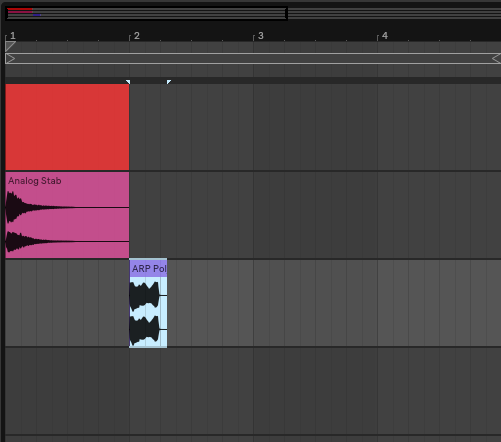The image size is (501, 442).
Task: Click the loop brace start marker
Action: (10, 59)
